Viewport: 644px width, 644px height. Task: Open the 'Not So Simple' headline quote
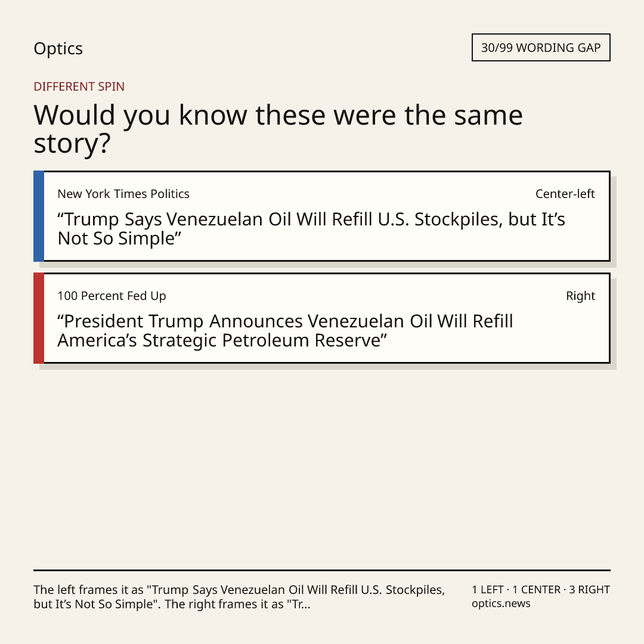click(x=311, y=229)
